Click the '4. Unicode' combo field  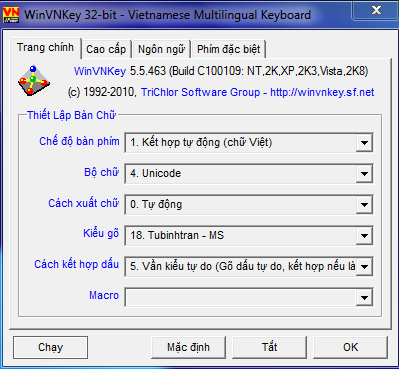tap(249, 173)
